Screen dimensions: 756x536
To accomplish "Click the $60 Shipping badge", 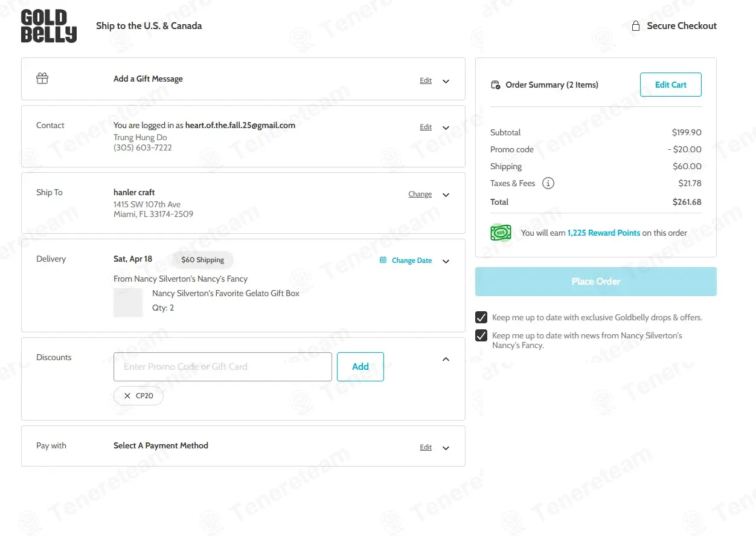I will pyautogui.click(x=203, y=260).
